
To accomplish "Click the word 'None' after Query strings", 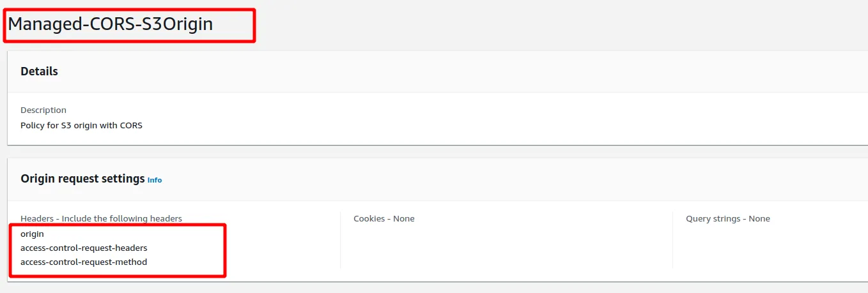I will [x=759, y=218].
